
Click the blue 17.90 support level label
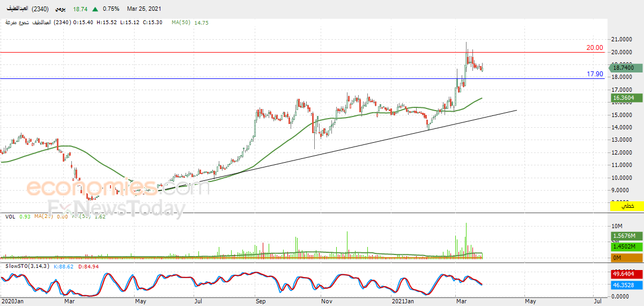tap(595, 74)
